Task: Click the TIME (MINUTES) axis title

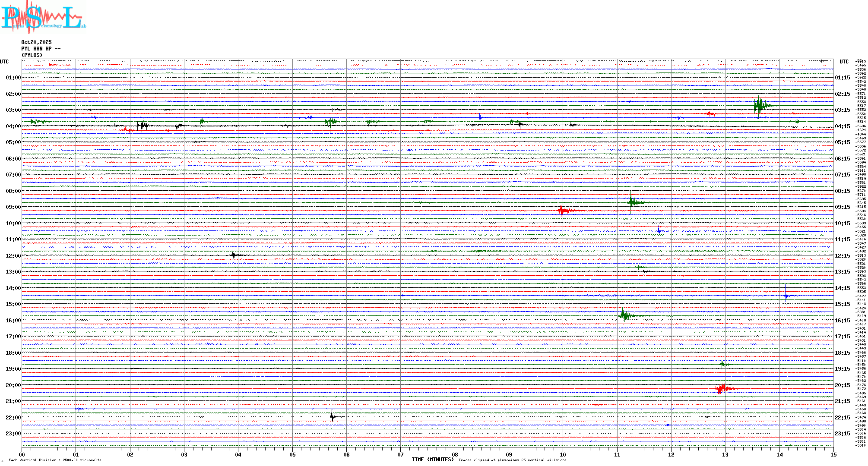Action: pos(432,460)
